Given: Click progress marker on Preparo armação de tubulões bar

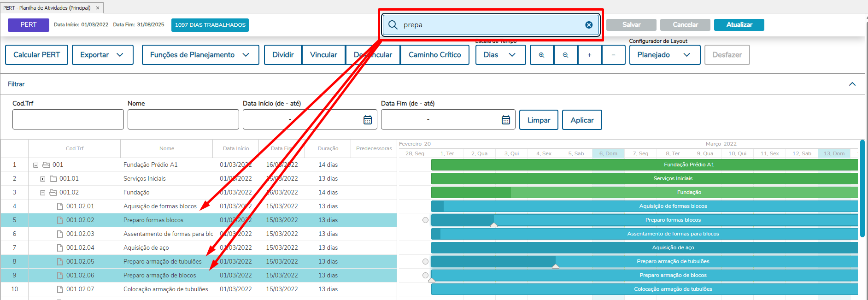Looking at the screenshot, I should click(x=556, y=266).
